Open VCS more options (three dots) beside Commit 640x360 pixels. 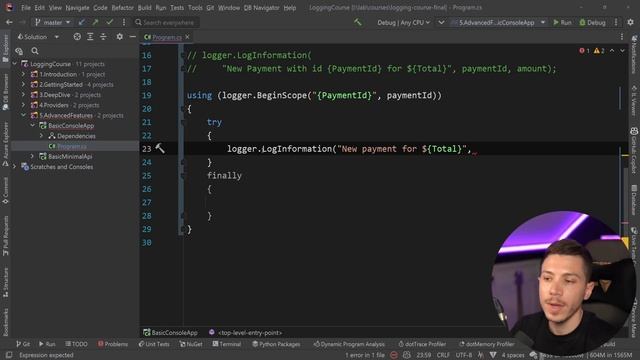124,22
